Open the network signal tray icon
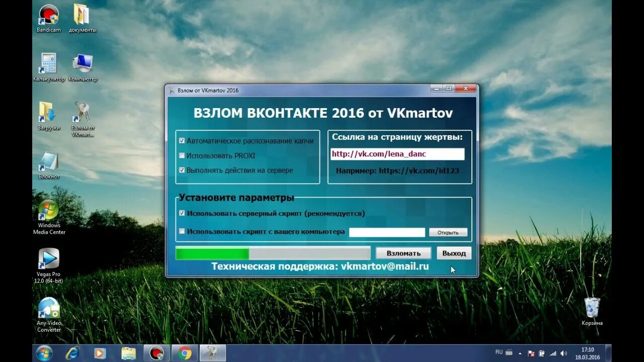The width and height of the screenshot is (644, 362). pyautogui.click(x=553, y=353)
